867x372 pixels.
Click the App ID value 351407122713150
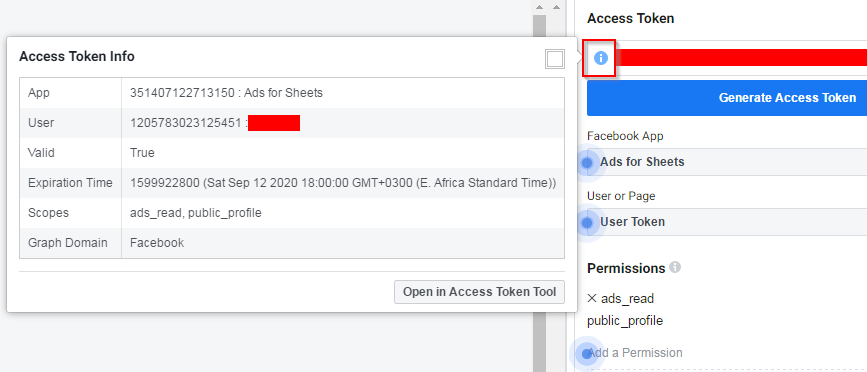point(182,93)
